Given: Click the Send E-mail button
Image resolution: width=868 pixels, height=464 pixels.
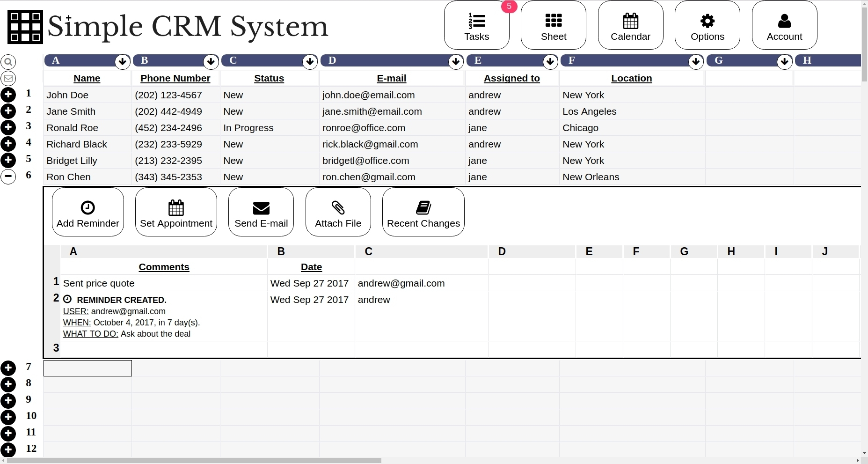Looking at the screenshot, I should coord(261,212).
